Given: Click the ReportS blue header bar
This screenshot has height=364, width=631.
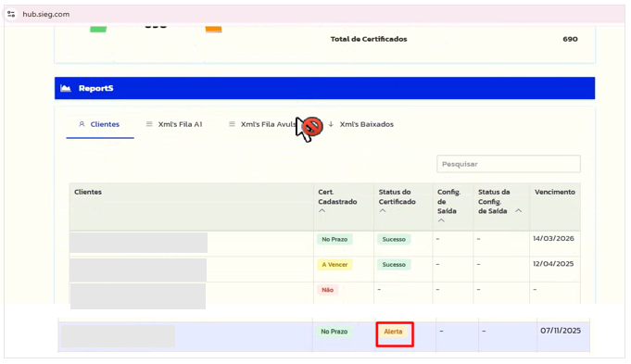Looking at the screenshot, I should click(x=324, y=88).
